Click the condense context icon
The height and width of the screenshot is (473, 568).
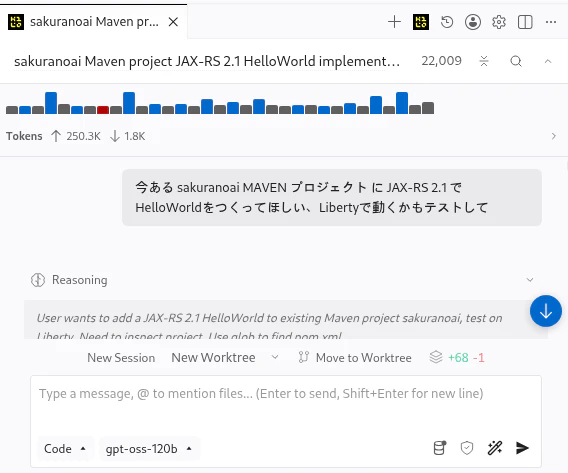484,61
